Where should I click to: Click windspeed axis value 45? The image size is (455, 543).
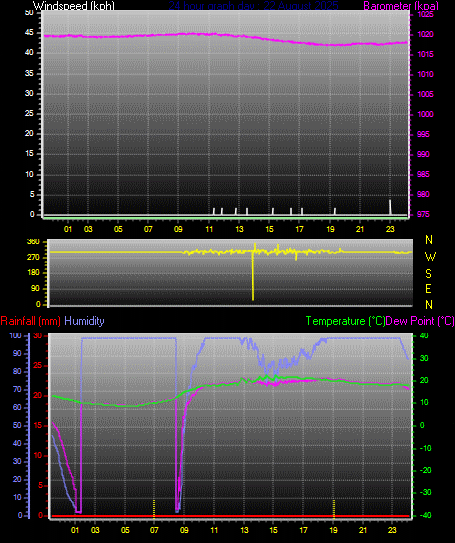(29, 33)
